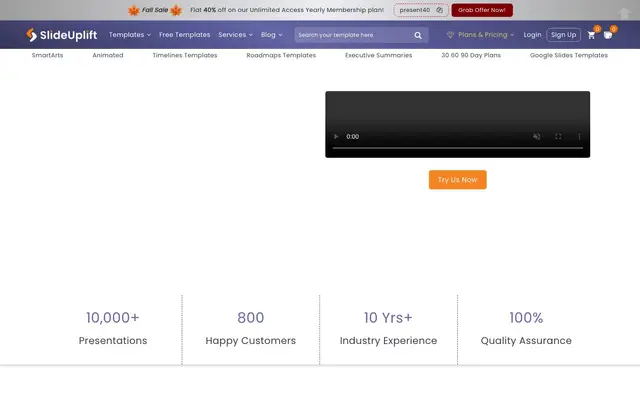This screenshot has width=640, height=400.
Task: Copy the present40 coupon code icon
Action: point(439,10)
